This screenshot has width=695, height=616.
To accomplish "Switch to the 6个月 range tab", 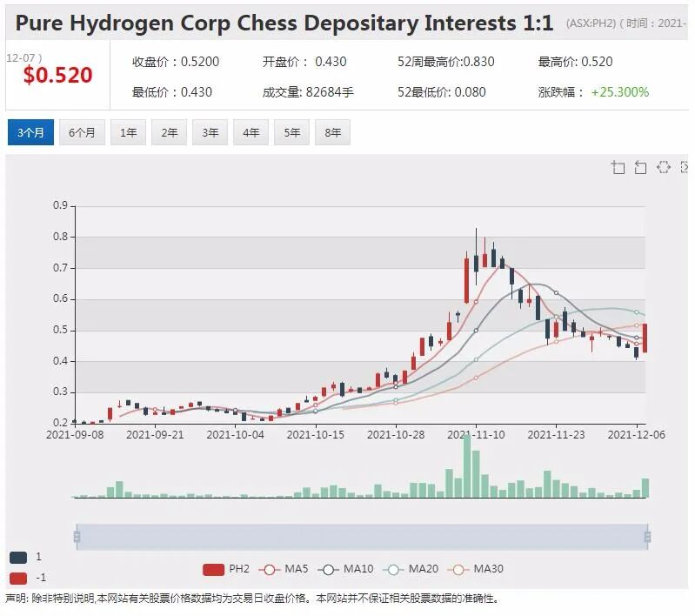I will [x=82, y=132].
